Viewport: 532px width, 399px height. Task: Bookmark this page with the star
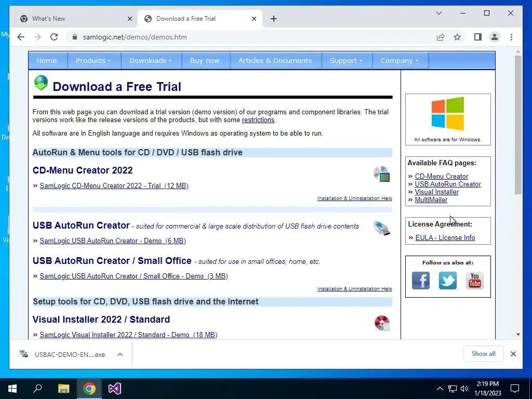[x=457, y=37]
